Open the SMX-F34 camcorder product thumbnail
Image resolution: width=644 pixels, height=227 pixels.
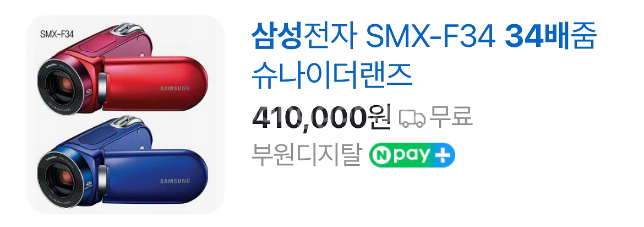click(x=125, y=114)
